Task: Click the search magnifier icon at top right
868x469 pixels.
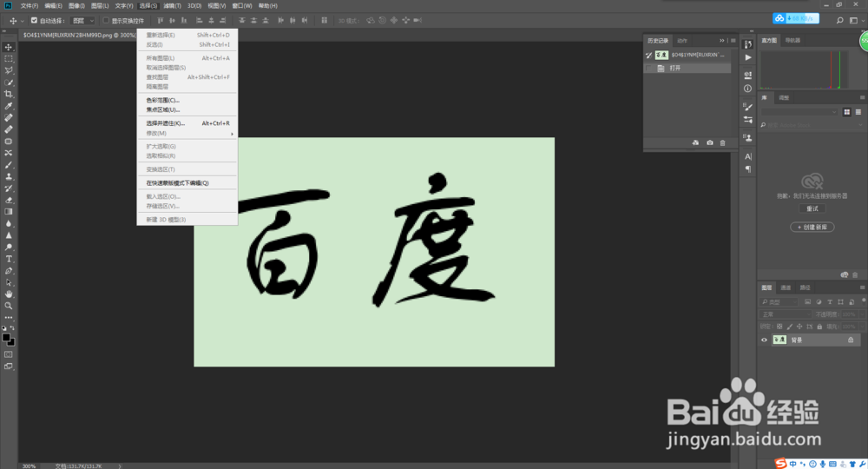Action: tap(839, 21)
